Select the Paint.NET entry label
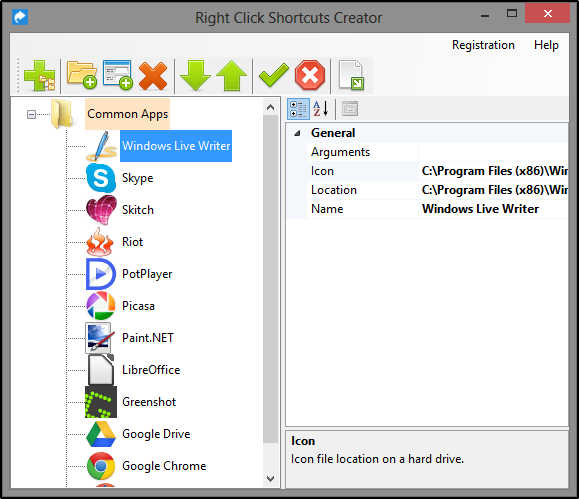Image resolution: width=579 pixels, height=499 pixels. [x=148, y=338]
